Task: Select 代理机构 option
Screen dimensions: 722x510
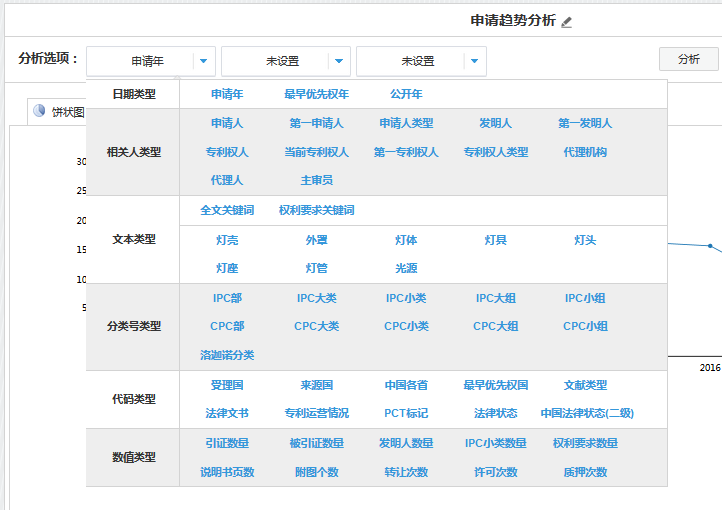Action: 585,153
